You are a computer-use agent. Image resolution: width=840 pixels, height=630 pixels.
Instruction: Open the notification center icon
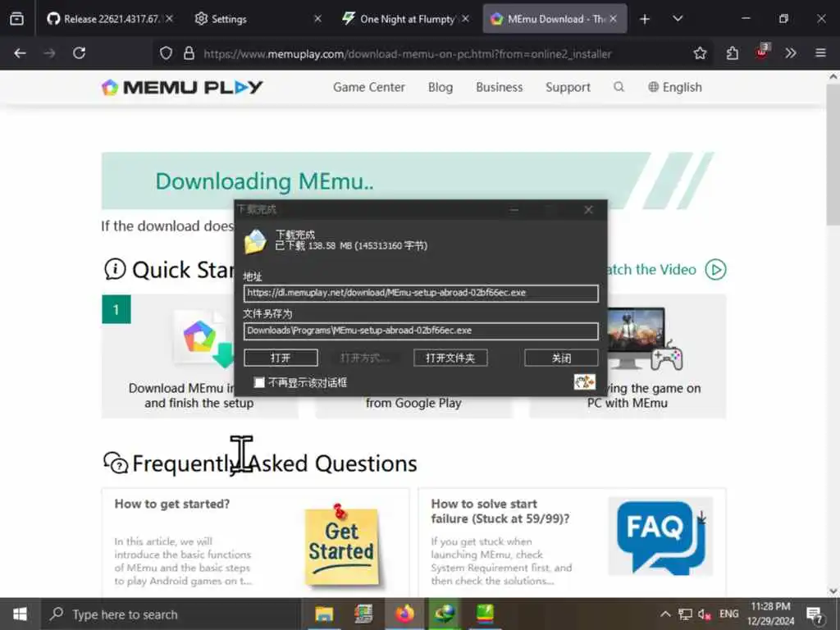[815, 614]
